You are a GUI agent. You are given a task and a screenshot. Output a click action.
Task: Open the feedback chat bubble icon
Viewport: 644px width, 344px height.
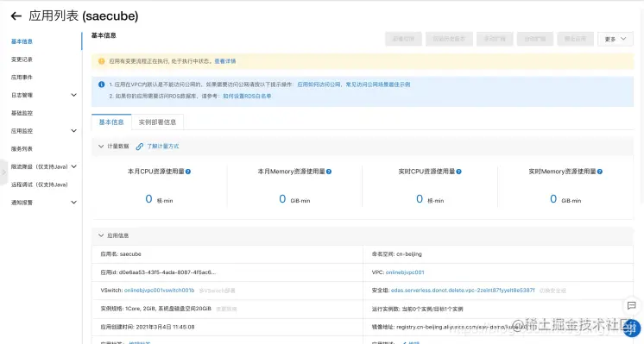(x=632, y=305)
